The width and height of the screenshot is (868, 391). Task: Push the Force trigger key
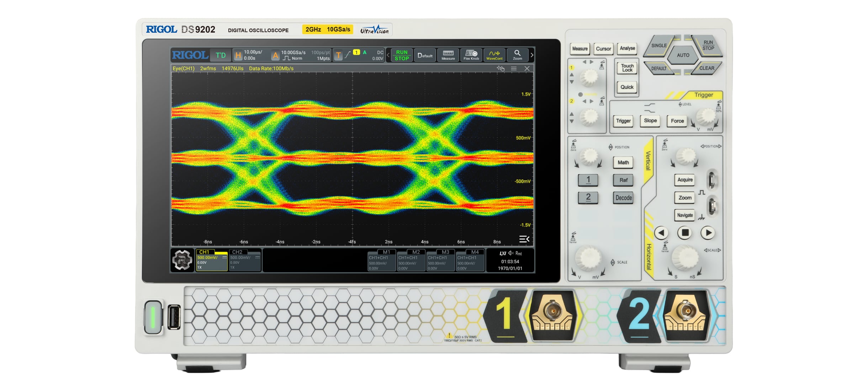677,121
